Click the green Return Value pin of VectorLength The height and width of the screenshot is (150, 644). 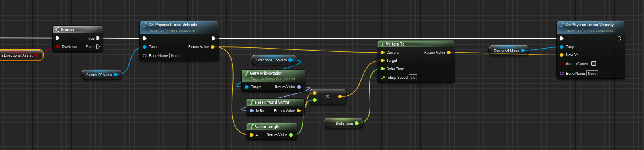pyautogui.click(x=291, y=135)
